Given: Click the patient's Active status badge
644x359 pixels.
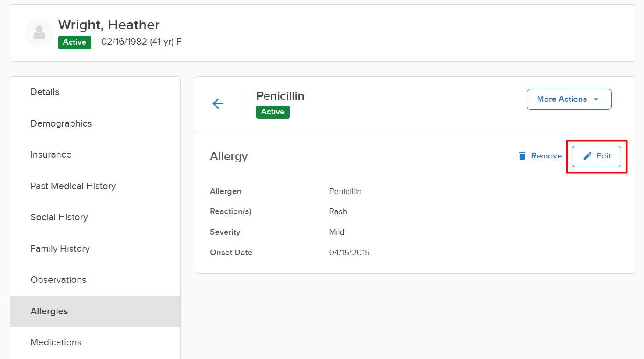Looking at the screenshot, I should click(74, 42).
